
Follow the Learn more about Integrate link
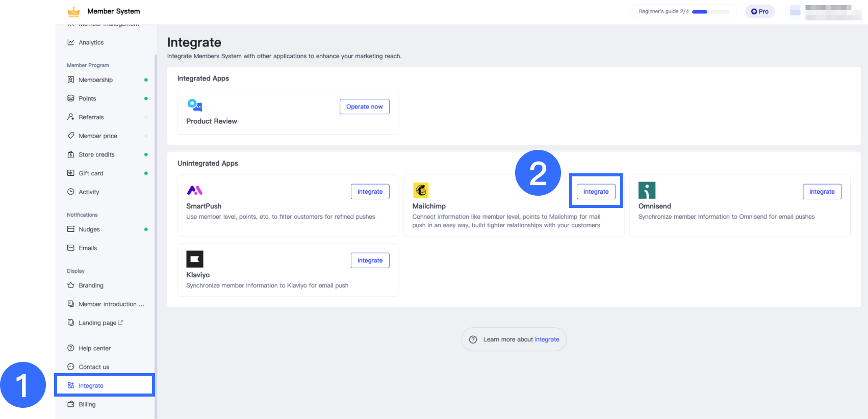tap(547, 339)
